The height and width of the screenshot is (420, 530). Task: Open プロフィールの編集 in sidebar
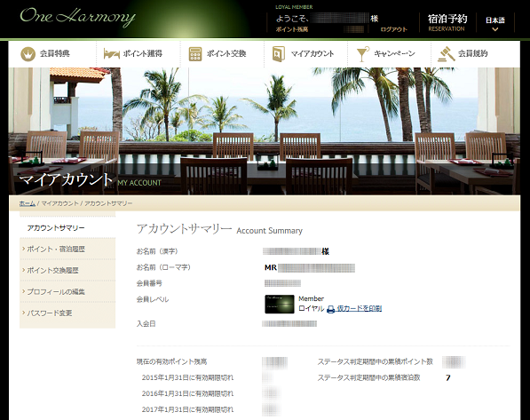67,292
